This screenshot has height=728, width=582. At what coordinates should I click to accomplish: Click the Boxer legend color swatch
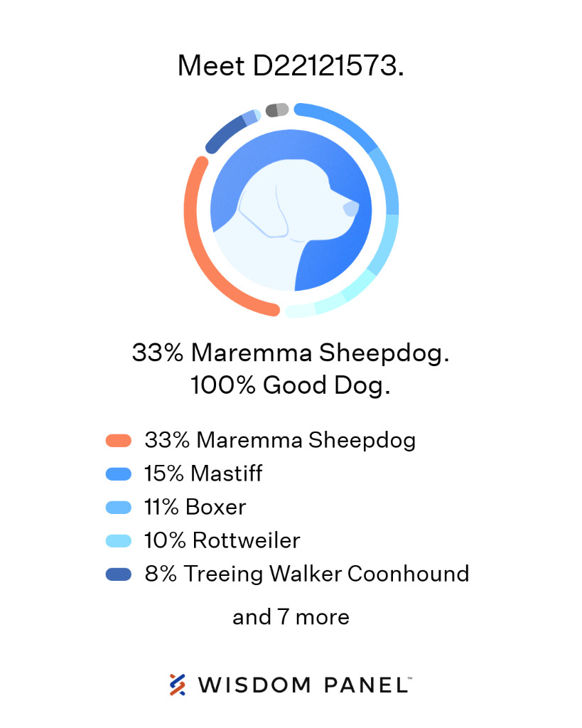pyautogui.click(x=119, y=507)
